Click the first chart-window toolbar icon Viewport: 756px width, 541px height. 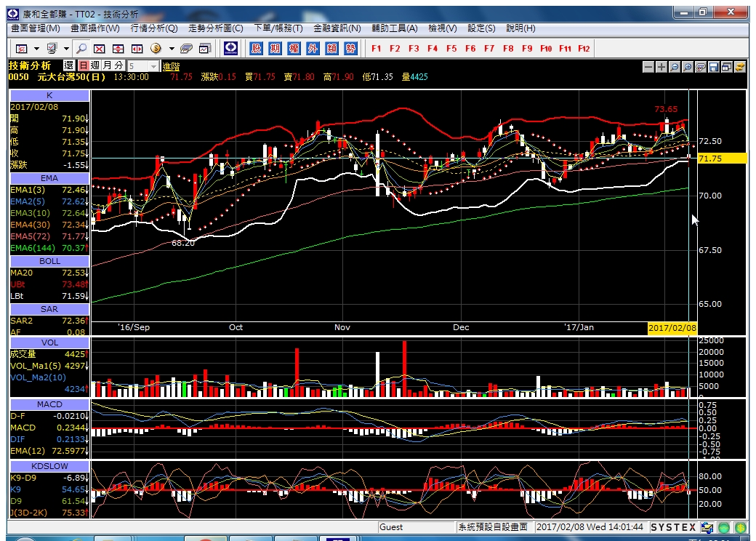click(22, 49)
